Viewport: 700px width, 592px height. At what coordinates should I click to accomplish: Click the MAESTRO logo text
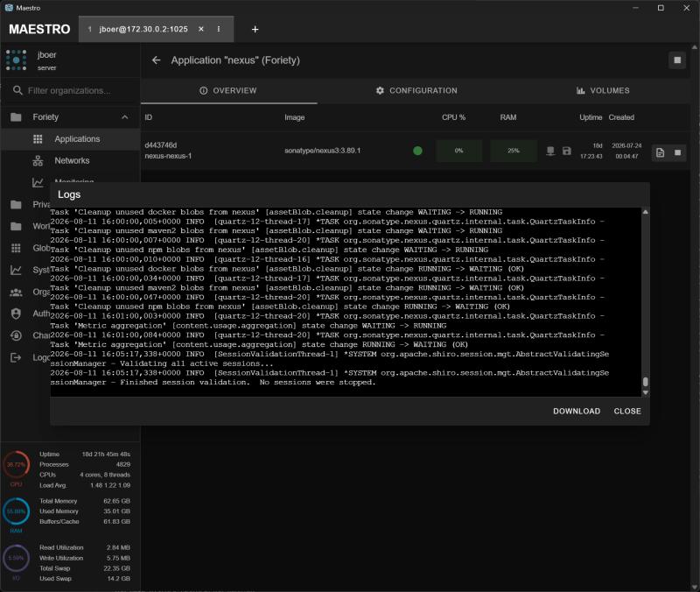point(39,29)
